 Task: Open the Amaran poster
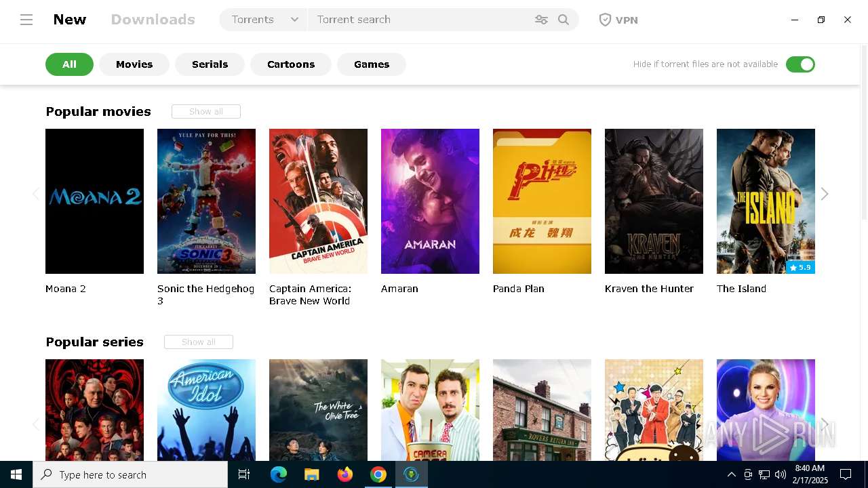(430, 201)
